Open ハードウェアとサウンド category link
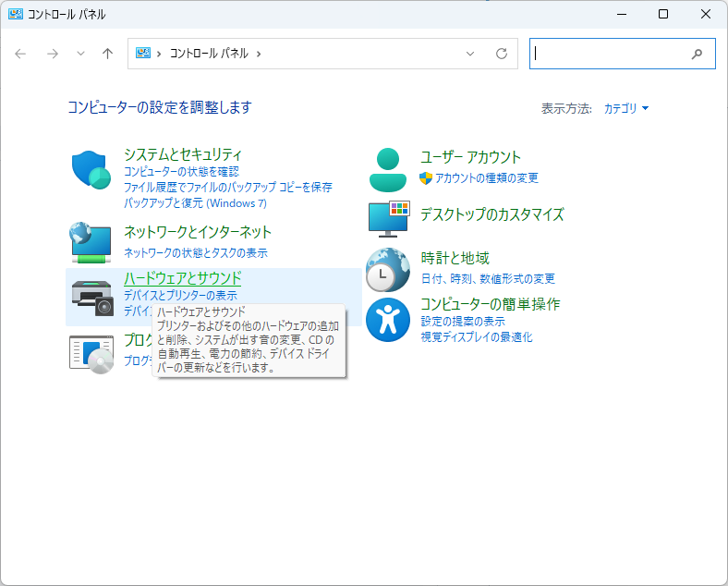728x586 pixels. point(183,278)
